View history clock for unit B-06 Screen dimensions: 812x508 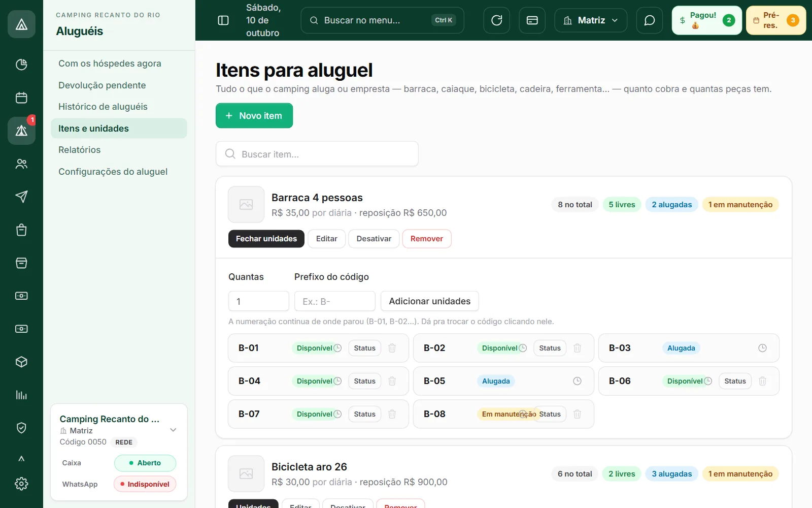(x=708, y=381)
